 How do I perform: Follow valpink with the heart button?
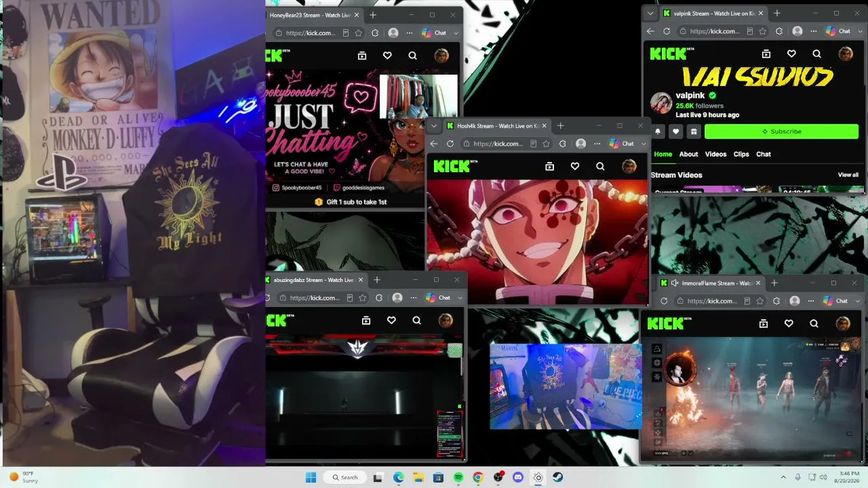pos(675,131)
